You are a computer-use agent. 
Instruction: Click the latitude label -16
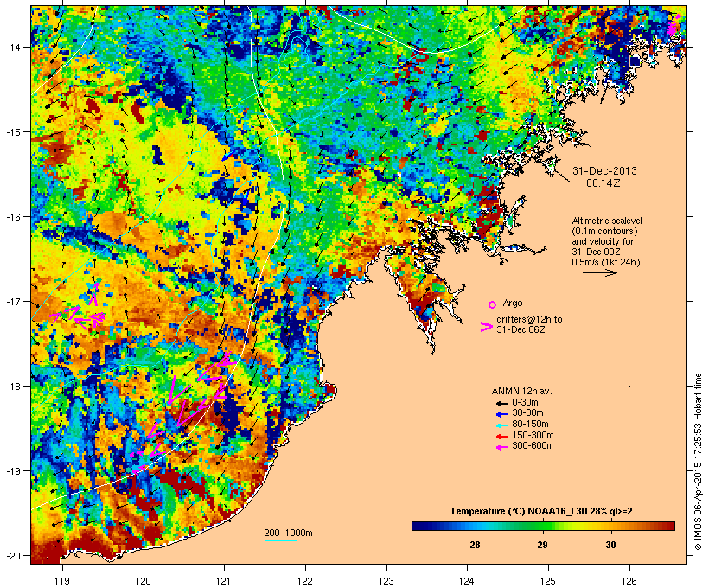12,217
